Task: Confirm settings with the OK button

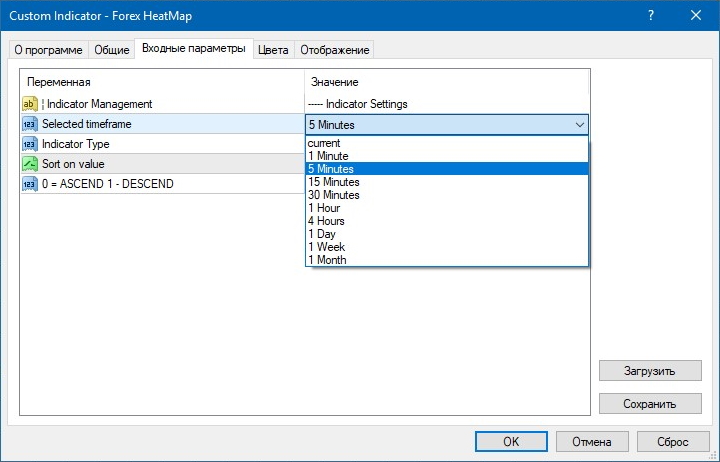Action: pyautogui.click(x=510, y=441)
